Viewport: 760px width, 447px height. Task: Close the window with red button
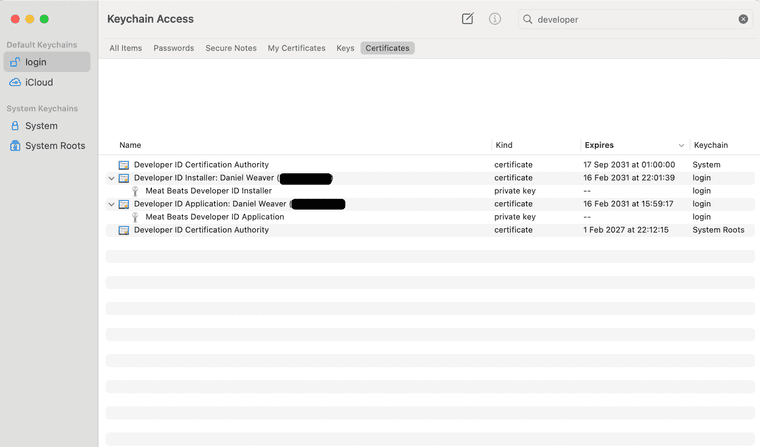coord(15,19)
